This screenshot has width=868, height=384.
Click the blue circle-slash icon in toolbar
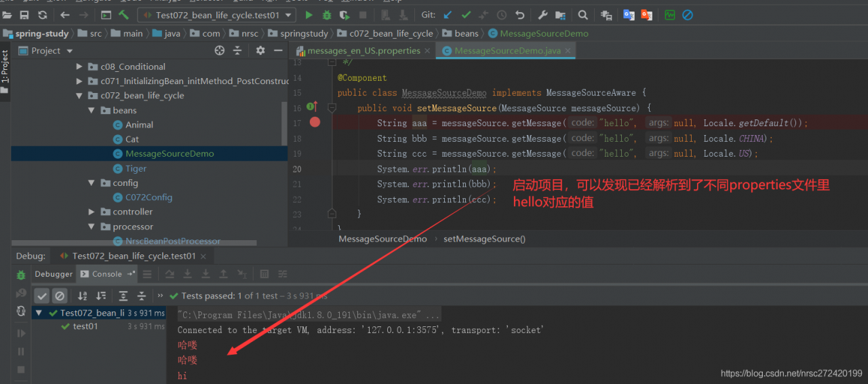[688, 14]
